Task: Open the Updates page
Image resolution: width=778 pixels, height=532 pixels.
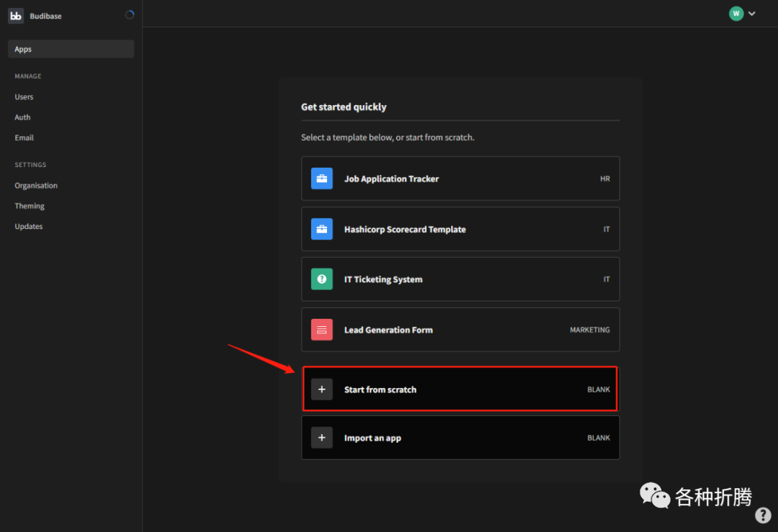Action: (x=29, y=226)
